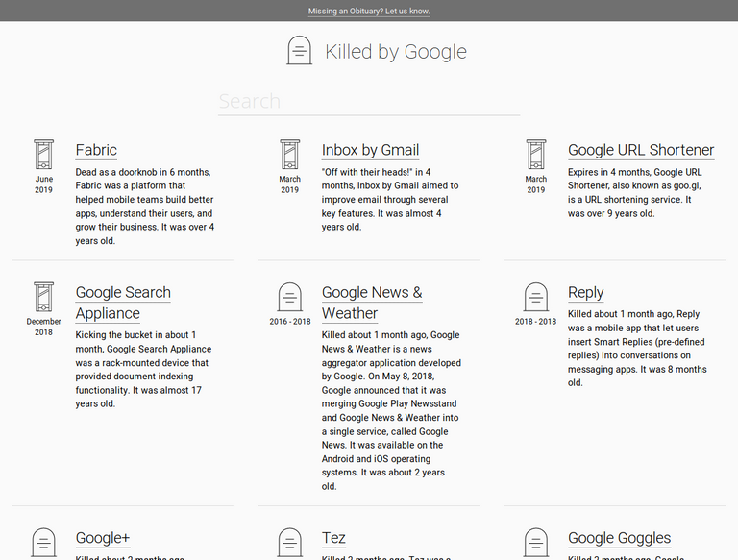Click the 'Expires in 4 months' description
The height and width of the screenshot is (560, 738).
click(635, 192)
